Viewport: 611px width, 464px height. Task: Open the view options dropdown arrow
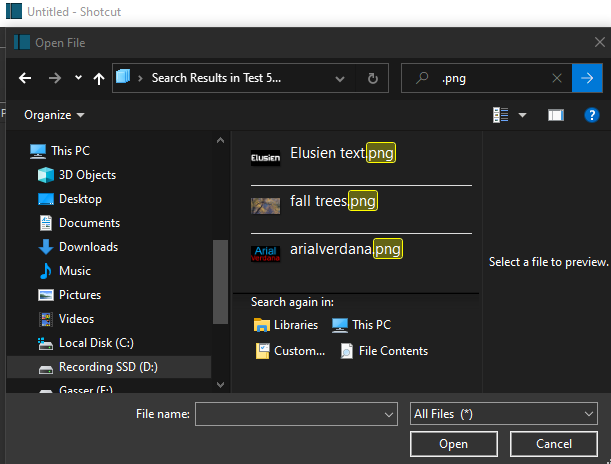[x=522, y=116]
